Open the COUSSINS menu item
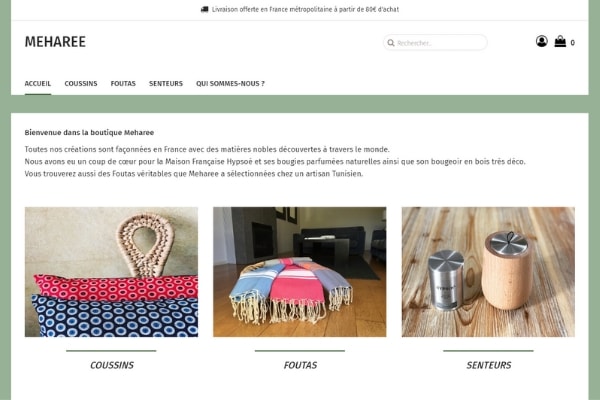Image resolution: width=600 pixels, height=400 pixels. [x=81, y=83]
